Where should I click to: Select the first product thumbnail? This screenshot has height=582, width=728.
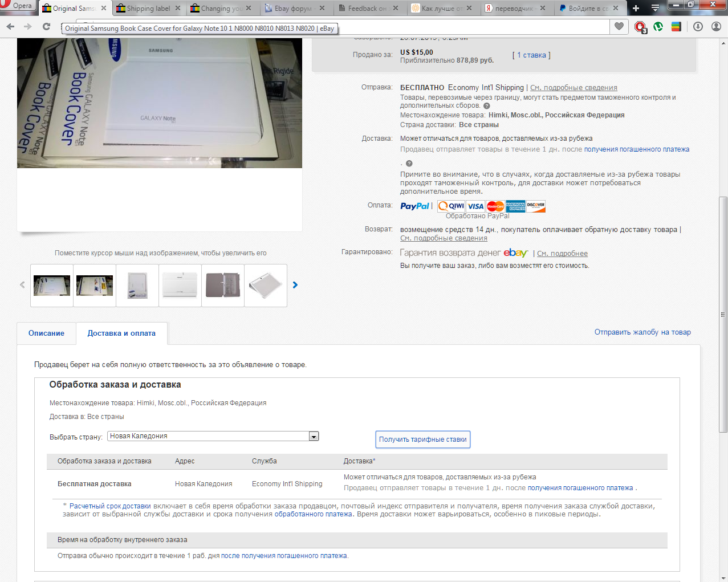tap(52, 286)
